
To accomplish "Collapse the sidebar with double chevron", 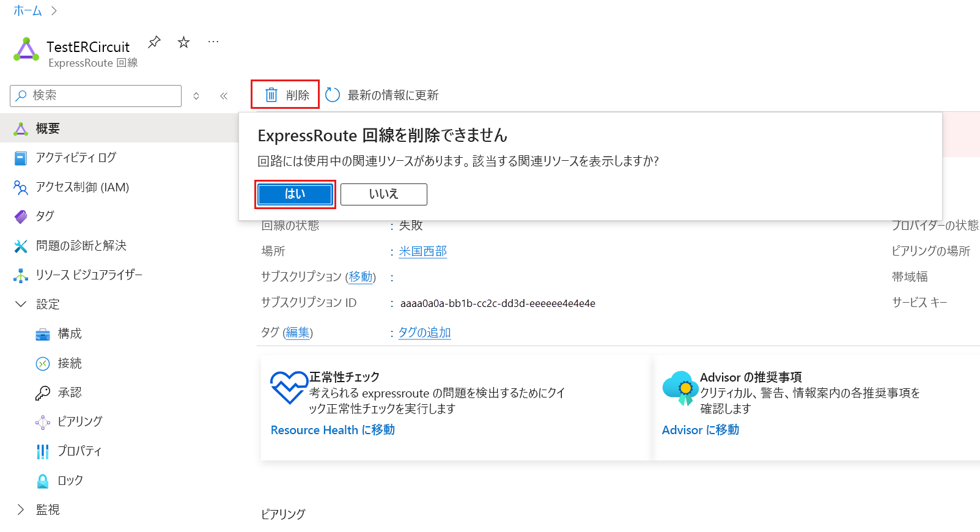I will pos(224,96).
